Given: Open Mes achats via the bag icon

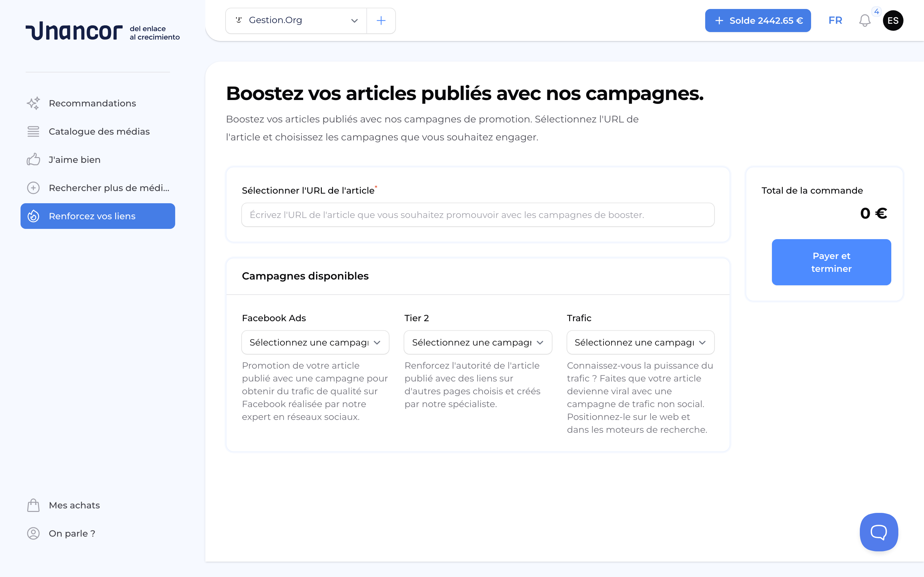Looking at the screenshot, I should coord(33,505).
